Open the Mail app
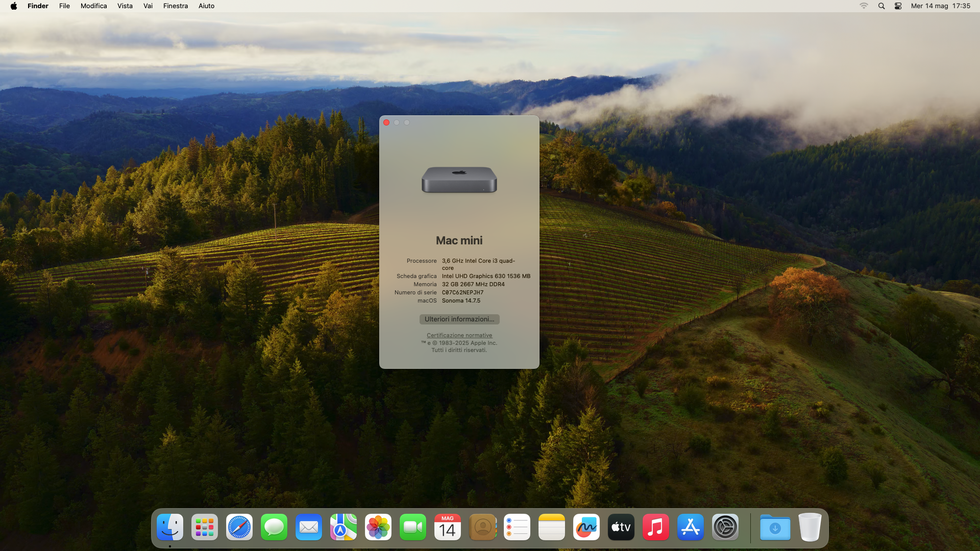This screenshot has height=551, width=980. coord(309,527)
